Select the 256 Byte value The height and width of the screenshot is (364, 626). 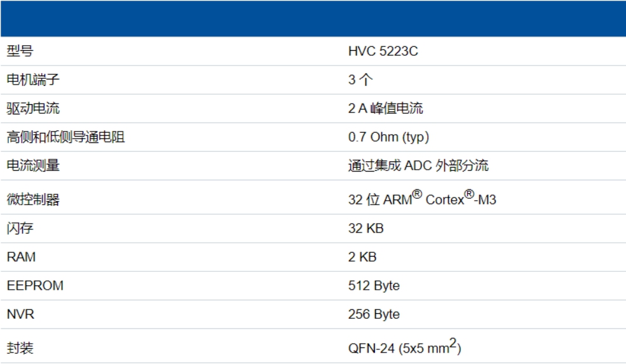tap(374, 314)
